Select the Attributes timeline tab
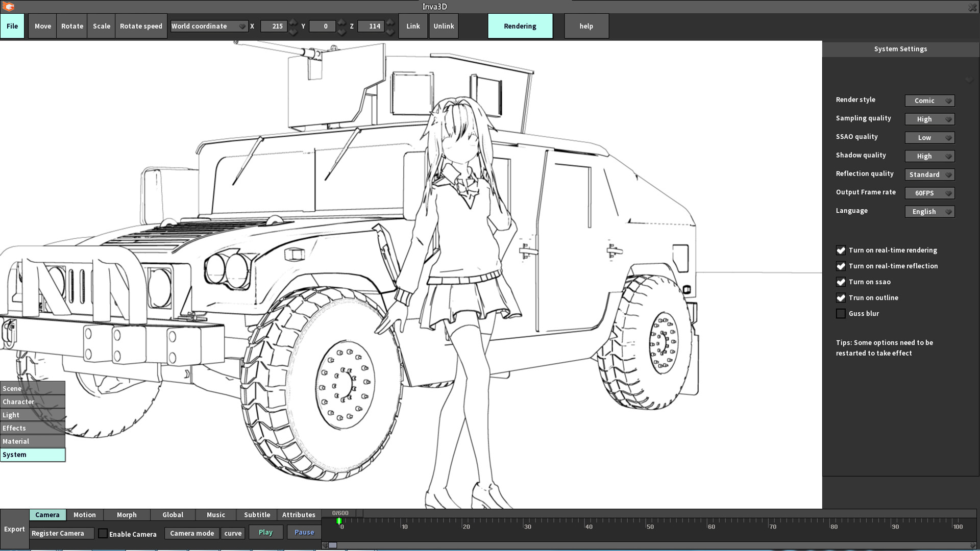 coord(299,515)
